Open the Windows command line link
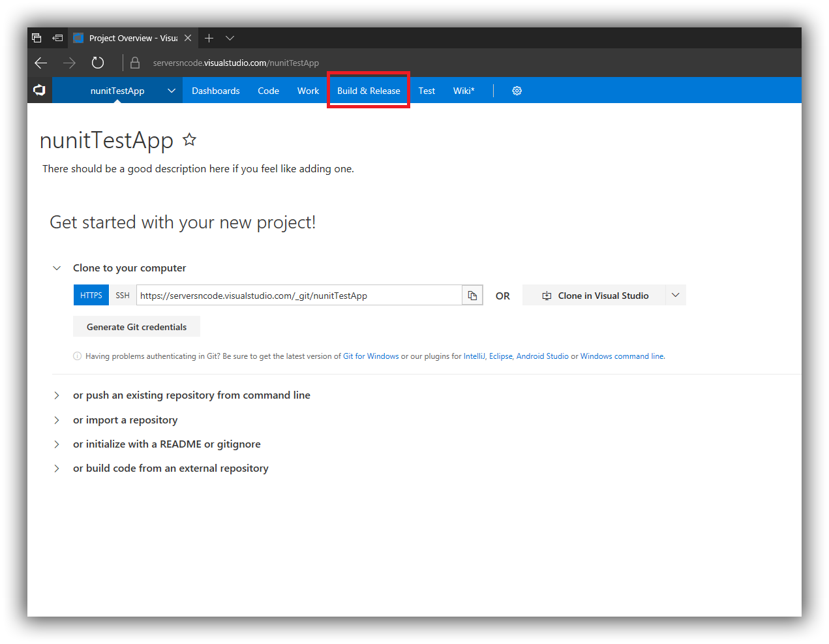This screenshot has height=644, width=829. pos(622,356)
